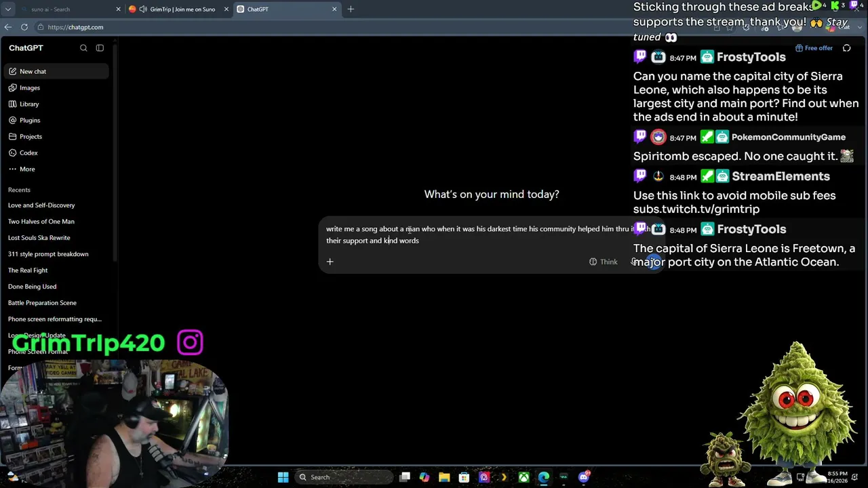Mute audio on the GrimTrip tab
The height and width of the screenshot is (488, 868).
pyautogui.click(x=143, y=9)
